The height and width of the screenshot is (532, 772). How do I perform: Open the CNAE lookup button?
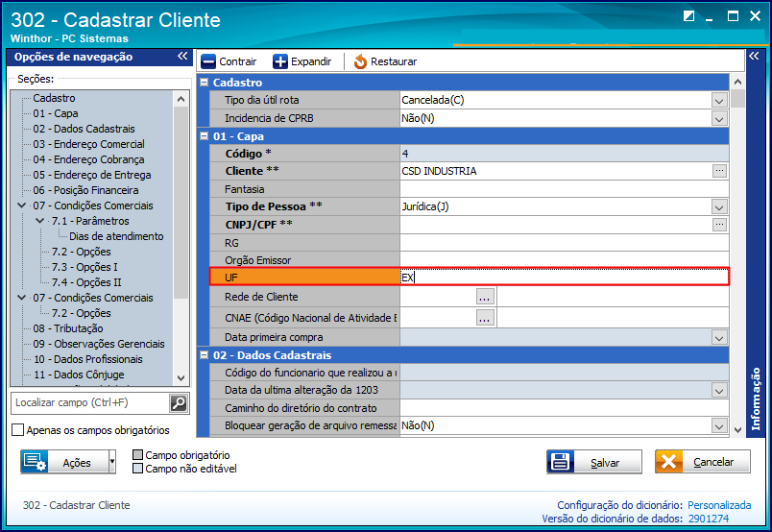click(x=485, y=318)
